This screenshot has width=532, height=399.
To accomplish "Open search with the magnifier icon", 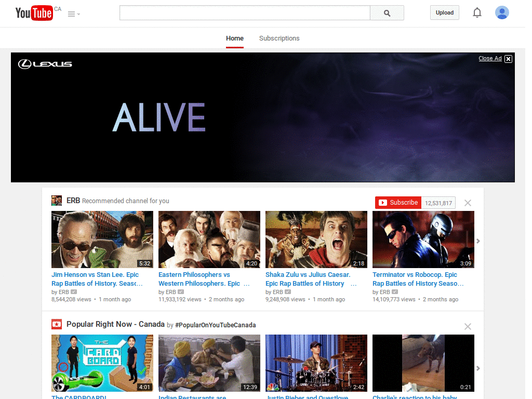I will pos(387,12).
